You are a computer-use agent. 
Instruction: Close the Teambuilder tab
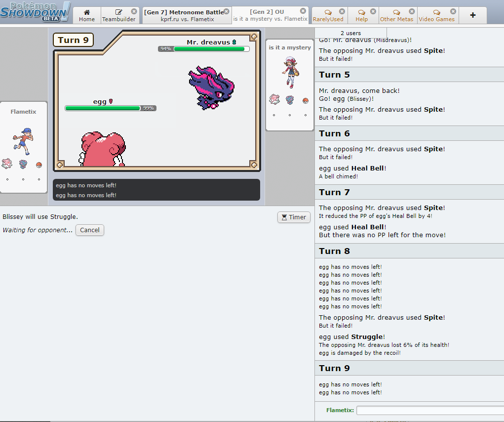click(x=134, y=11)
